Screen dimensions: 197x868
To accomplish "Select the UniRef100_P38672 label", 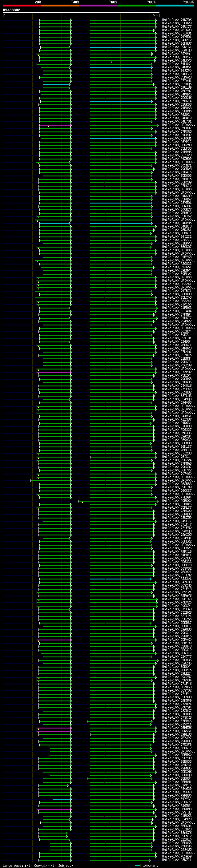I will pyautogui.click(x=177, y=802).
